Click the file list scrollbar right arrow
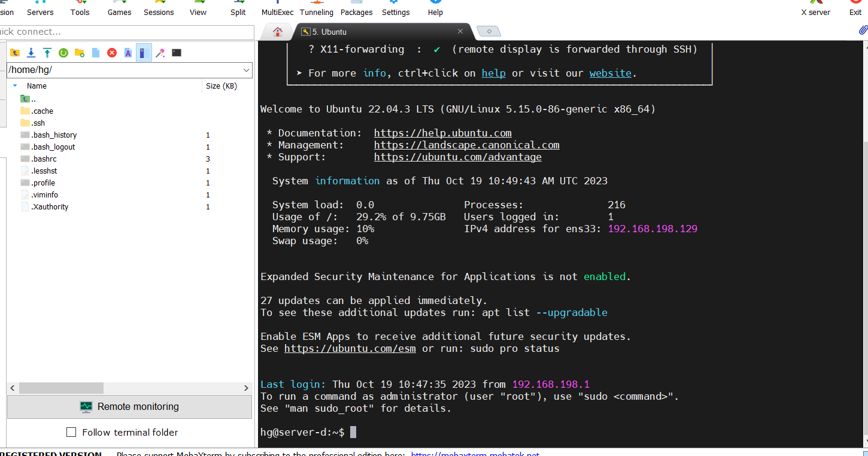The width and height of the screenshot is (868, 456). pos(246,388)
